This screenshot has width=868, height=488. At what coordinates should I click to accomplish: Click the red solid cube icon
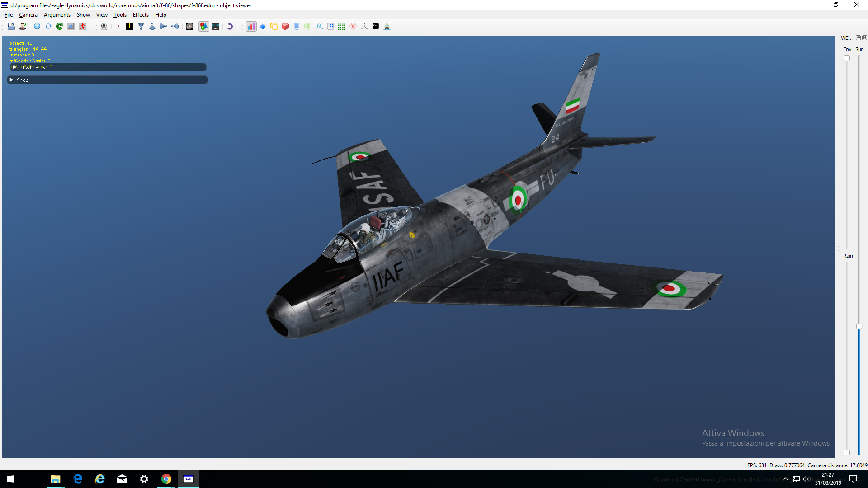(285, 26)
